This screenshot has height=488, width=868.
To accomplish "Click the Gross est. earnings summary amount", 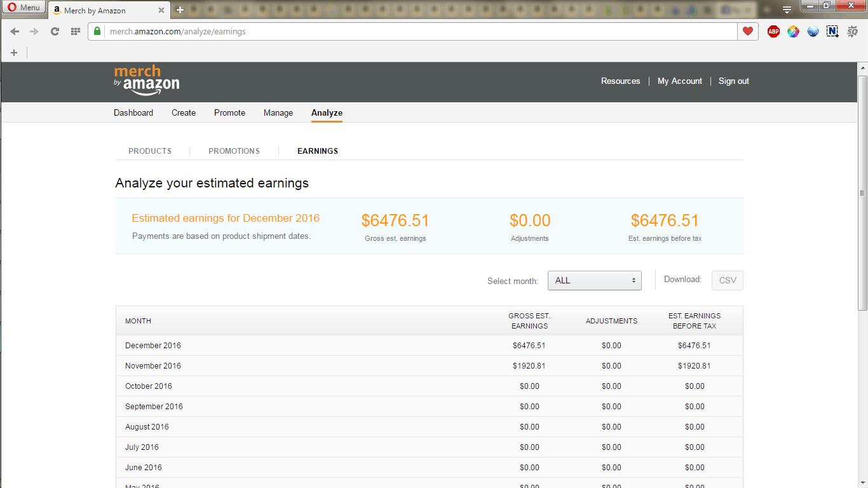I will point(395,220).
